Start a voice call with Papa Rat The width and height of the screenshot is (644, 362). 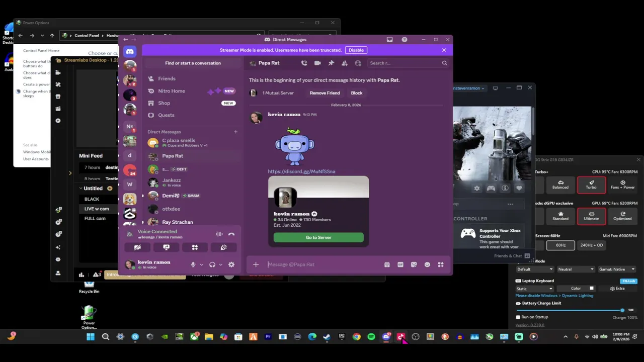pos(304,63)
